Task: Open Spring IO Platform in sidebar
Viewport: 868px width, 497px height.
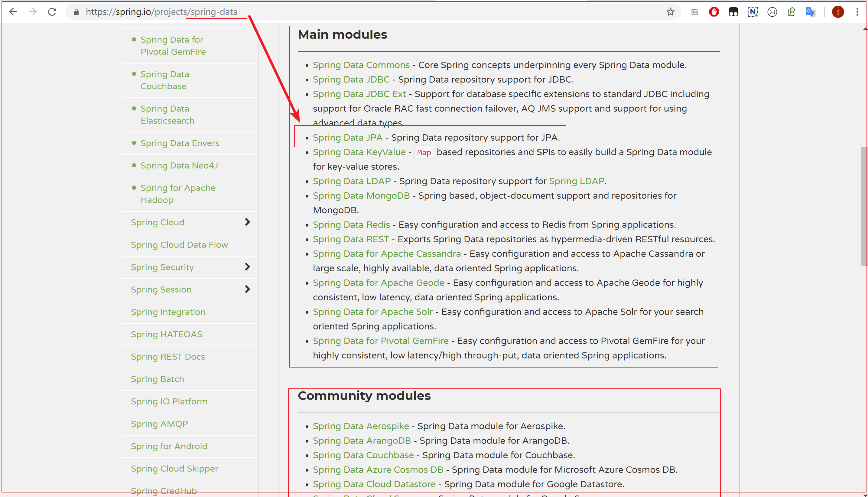Action: [169, 401]
